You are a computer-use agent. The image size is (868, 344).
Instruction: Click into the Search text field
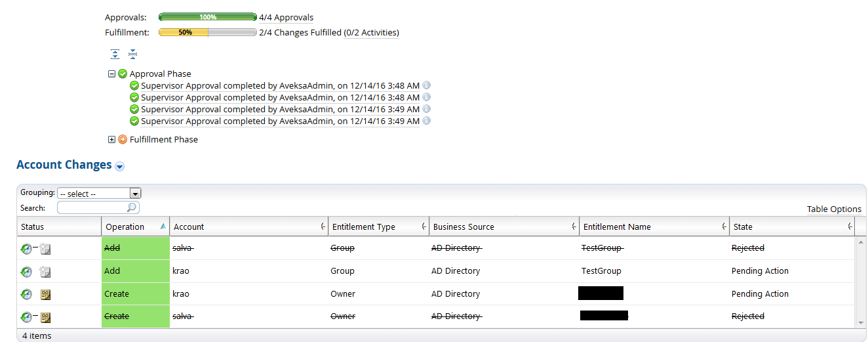click(92, 208)
